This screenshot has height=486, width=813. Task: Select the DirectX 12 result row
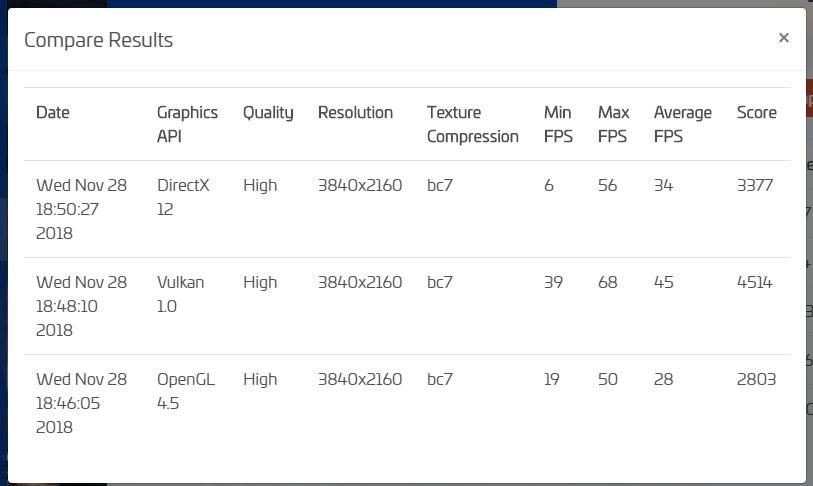[x=407, y=209]
